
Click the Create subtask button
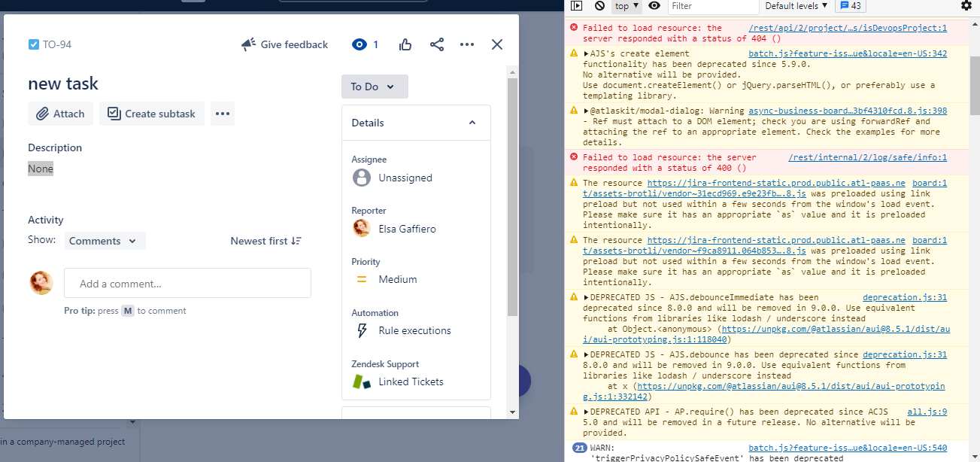click(x=151, y=114)
